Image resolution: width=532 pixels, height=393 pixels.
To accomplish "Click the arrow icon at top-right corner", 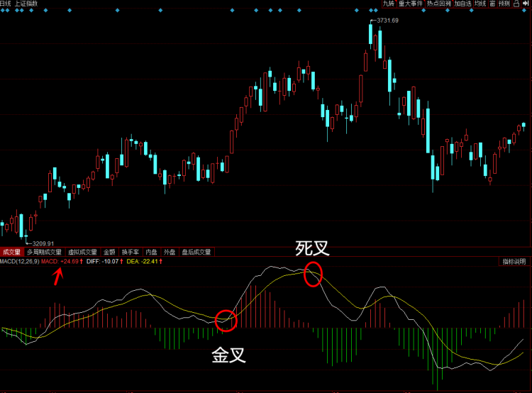I will click(526, 4).
